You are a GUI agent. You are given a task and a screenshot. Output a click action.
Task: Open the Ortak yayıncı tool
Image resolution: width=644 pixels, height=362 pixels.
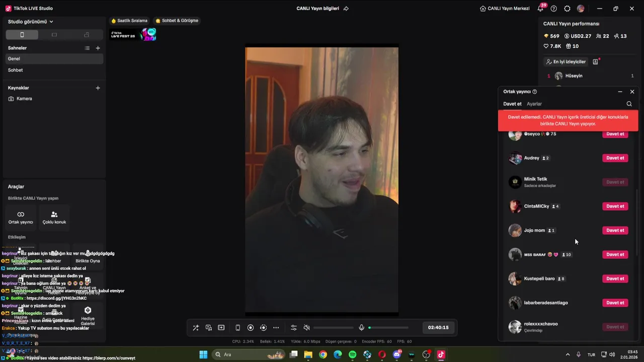(21, 217)
